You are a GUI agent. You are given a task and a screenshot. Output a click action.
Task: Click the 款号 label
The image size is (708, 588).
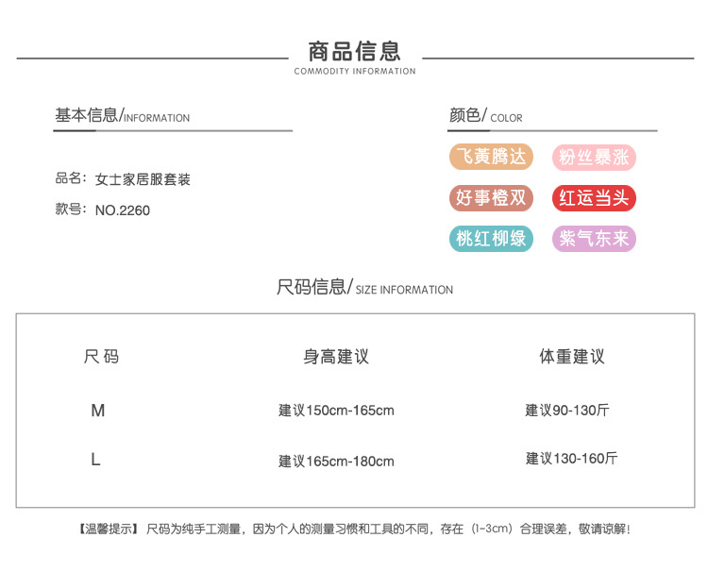pos(70,210)
